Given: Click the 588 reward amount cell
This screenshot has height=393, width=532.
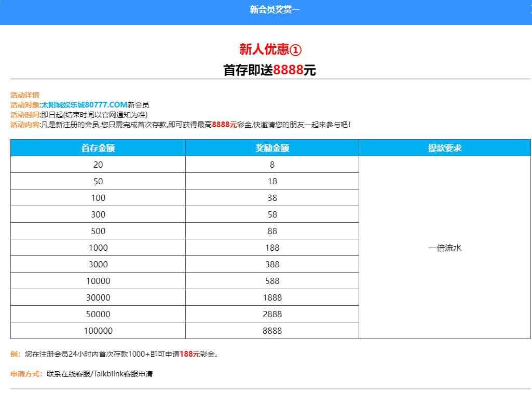Looking at the screenshot, I should (272, 281).
